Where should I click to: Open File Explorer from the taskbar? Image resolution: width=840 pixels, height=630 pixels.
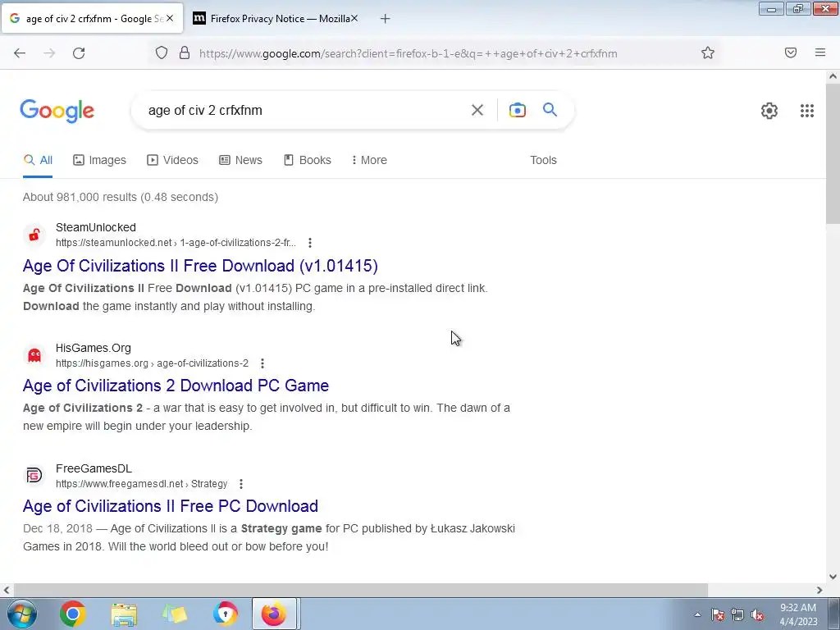[x=124, y=614]
